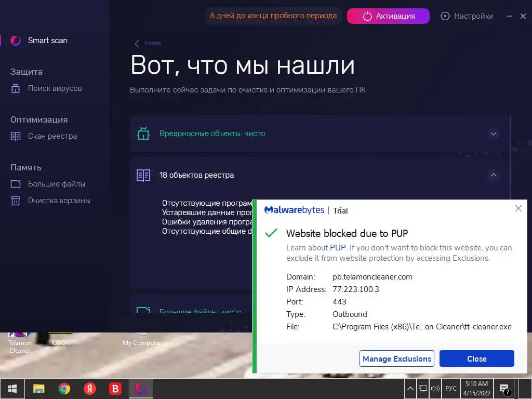Open the Windows Start menu
Screen dimensions: 532x399
[x=12, y=389]
